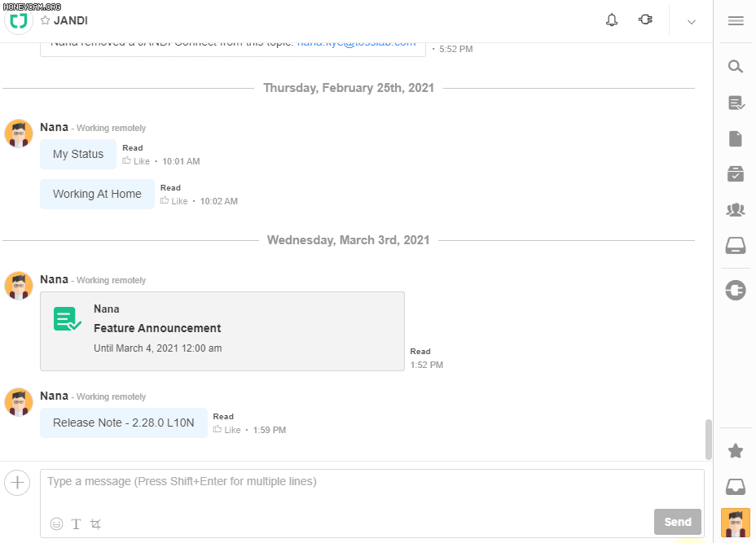The height and width of the screenshot is (543, 756).
Task: Open the text formatting T icon
Action: click(x=77, y=523)
